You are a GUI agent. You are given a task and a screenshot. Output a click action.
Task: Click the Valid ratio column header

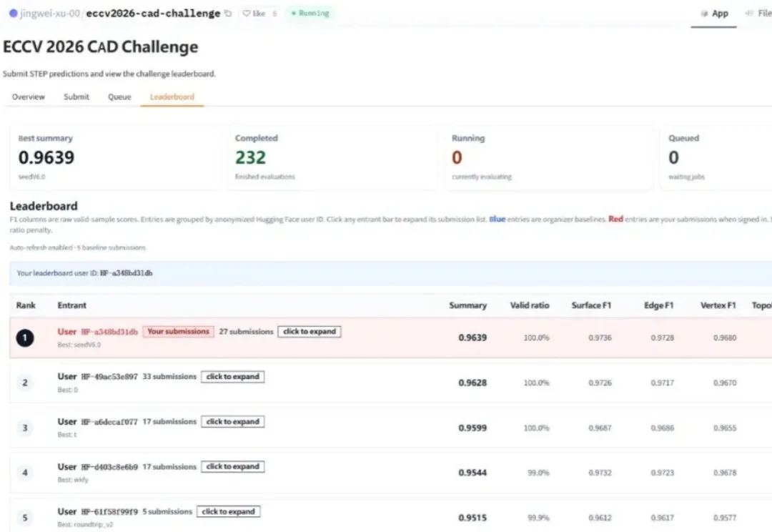530,305
